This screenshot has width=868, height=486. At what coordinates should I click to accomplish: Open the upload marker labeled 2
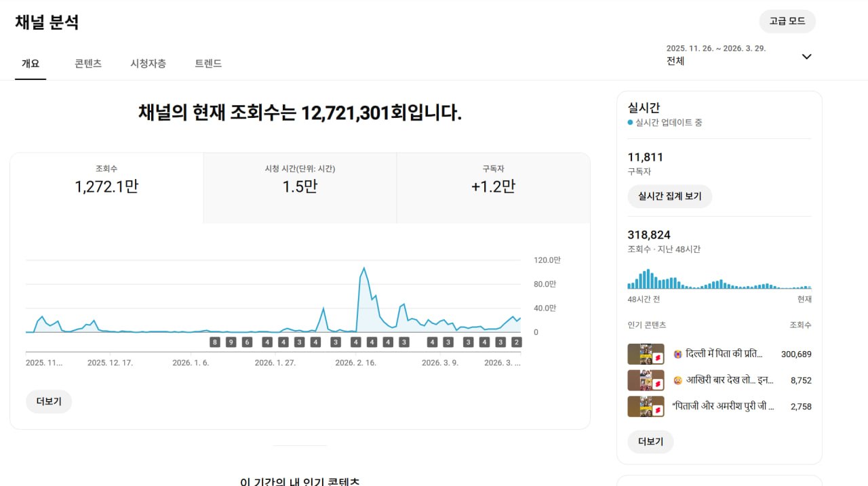(516, 342)
